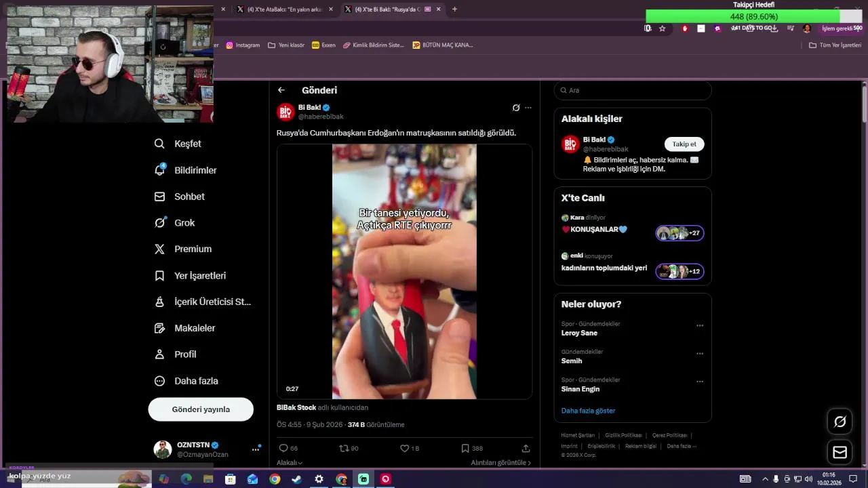This screenshot has height=488, width=868.
Task: Play the matruşka video
Action: coord(404,271)
